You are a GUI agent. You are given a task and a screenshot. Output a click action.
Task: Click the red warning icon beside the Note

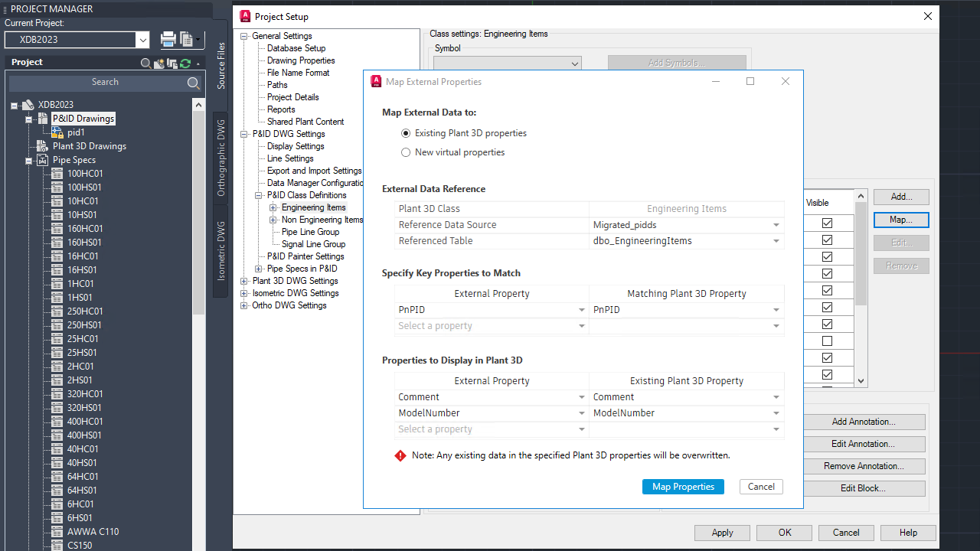click(400, 455)
